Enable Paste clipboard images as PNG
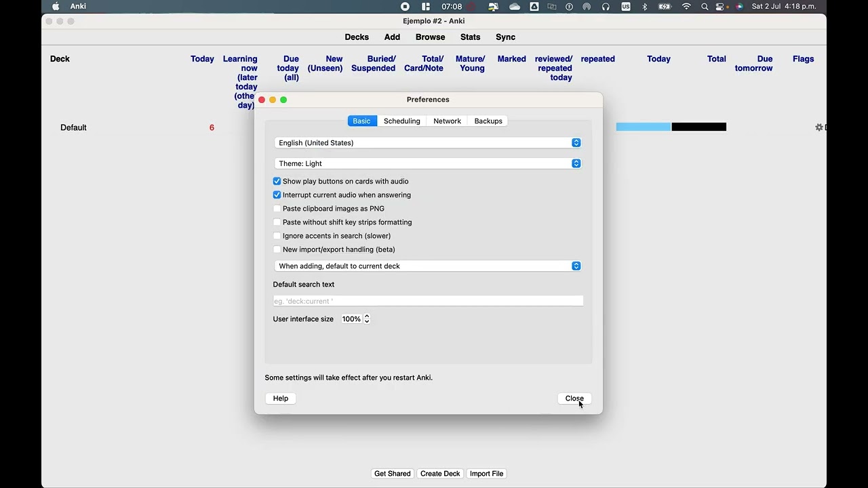The width and height of the screenshot is (868, 488). [x=277, y=209]
